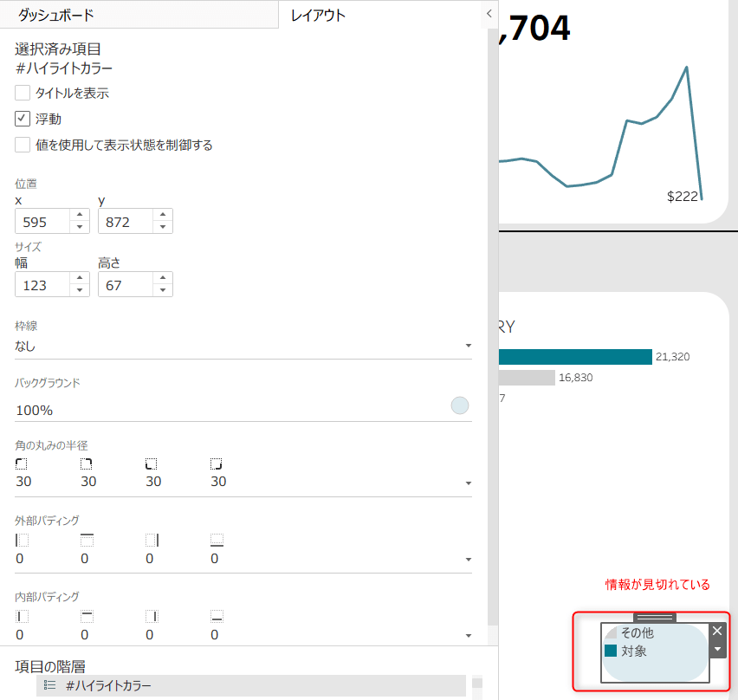The image size is (738, 700).
Task: Open the legend's more options arrow
Action: (x=717, y=649)
